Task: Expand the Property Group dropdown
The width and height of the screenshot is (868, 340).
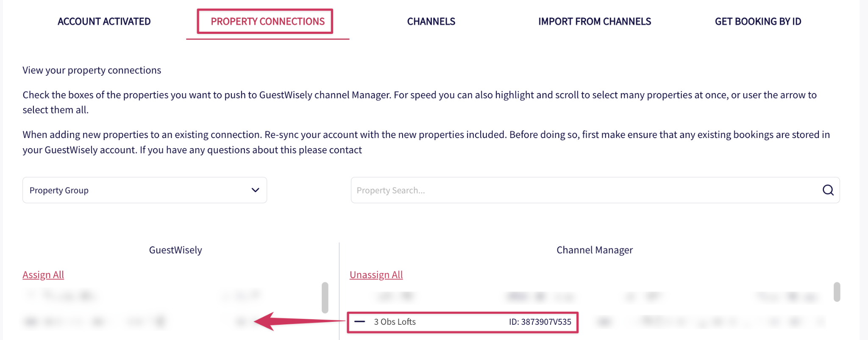Action: [x=145, y=190]
